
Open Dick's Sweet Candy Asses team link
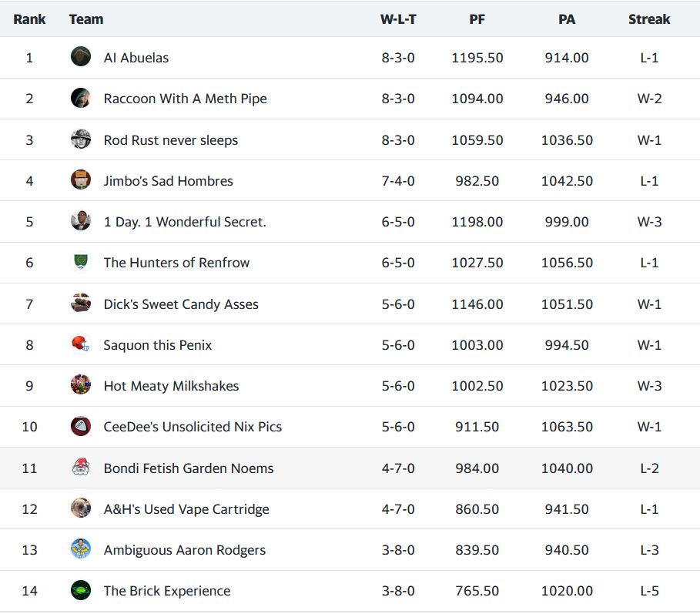tap(181, 304)
